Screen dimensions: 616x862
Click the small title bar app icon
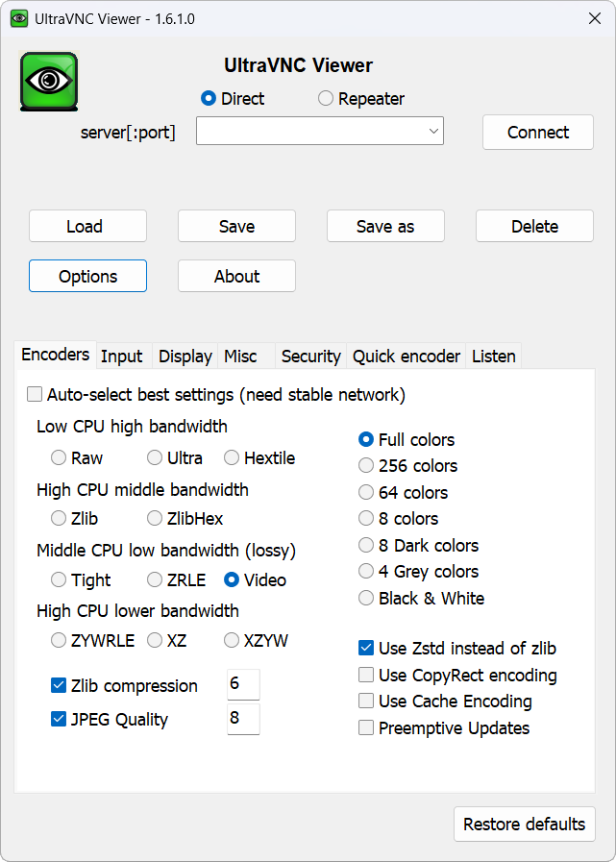coord(19,18)
